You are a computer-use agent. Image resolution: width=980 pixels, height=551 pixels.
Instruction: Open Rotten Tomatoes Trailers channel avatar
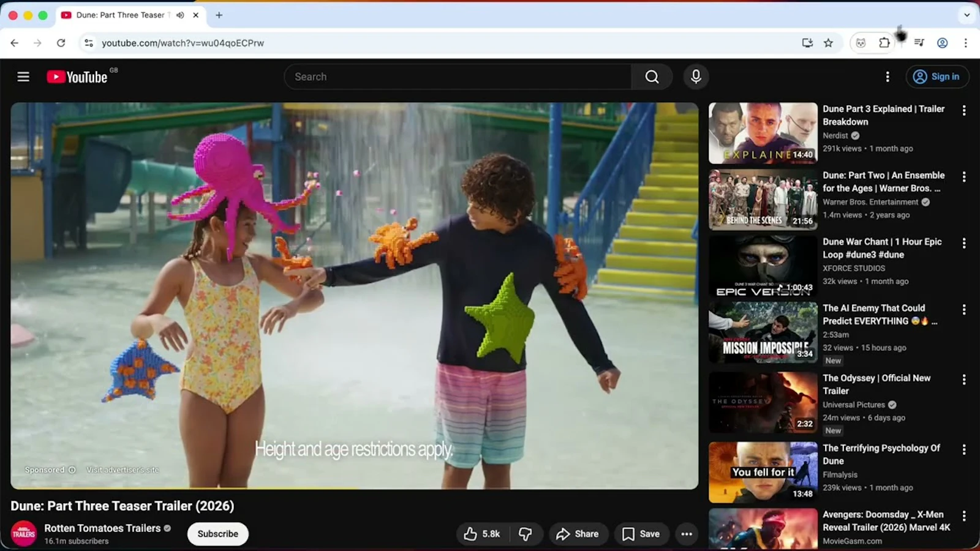[x=24, y=534]
